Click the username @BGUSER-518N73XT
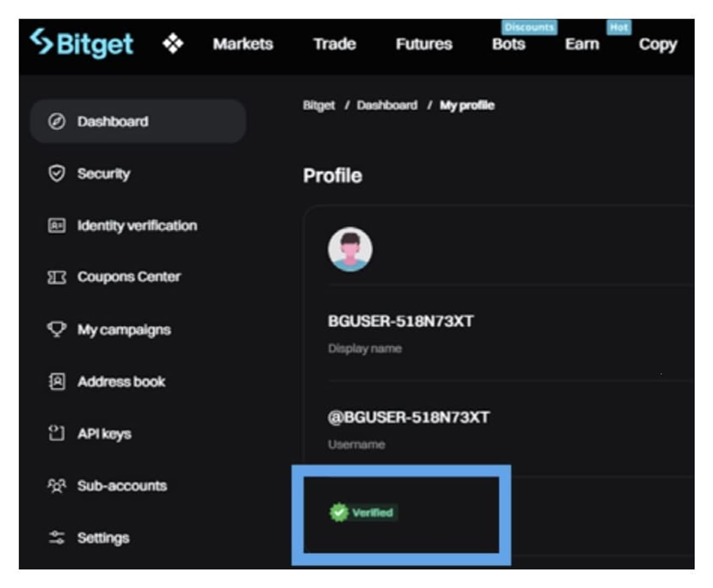 [408, 417]
